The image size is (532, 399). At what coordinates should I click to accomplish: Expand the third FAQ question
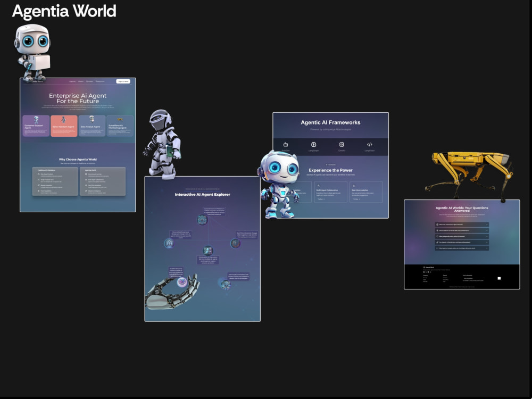[462, 236]
